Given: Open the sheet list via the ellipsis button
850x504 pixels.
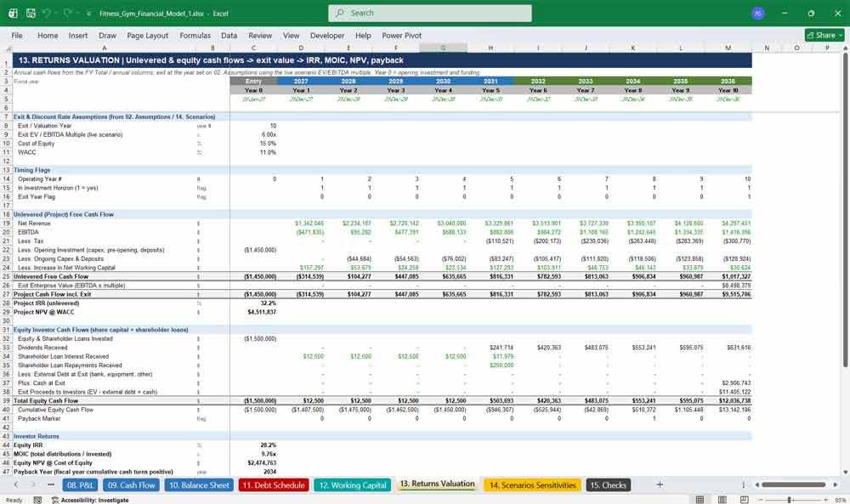Looking at the screenshot, I should pos(51,485).
